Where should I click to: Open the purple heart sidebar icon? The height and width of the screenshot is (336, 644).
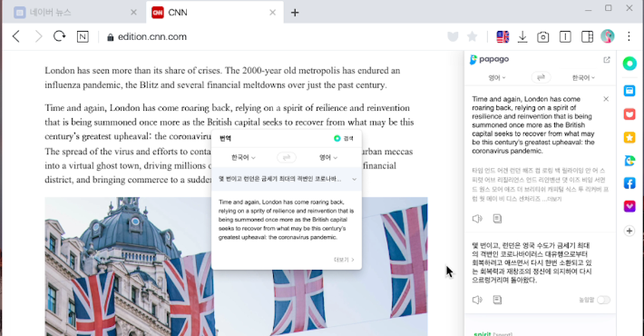point(629,206)
